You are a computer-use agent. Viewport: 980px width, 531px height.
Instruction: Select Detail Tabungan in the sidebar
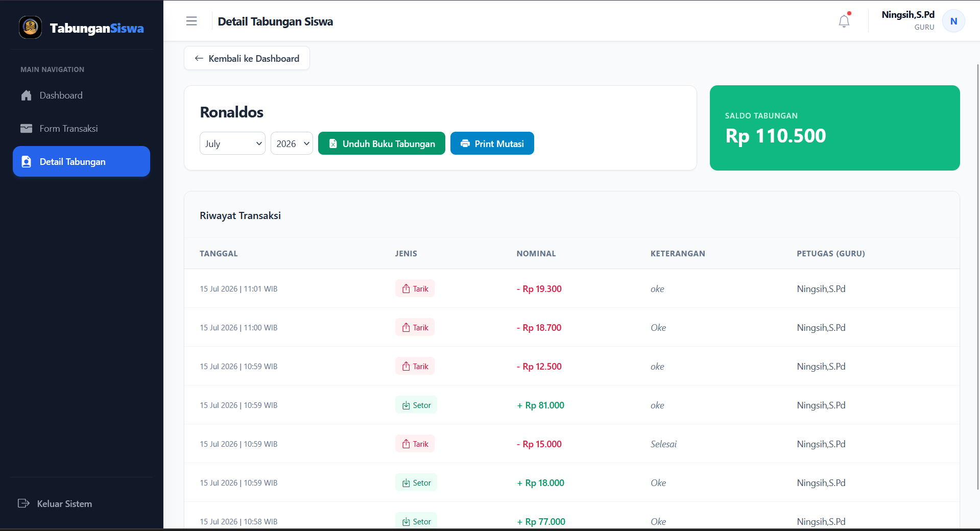click(82, 161)
